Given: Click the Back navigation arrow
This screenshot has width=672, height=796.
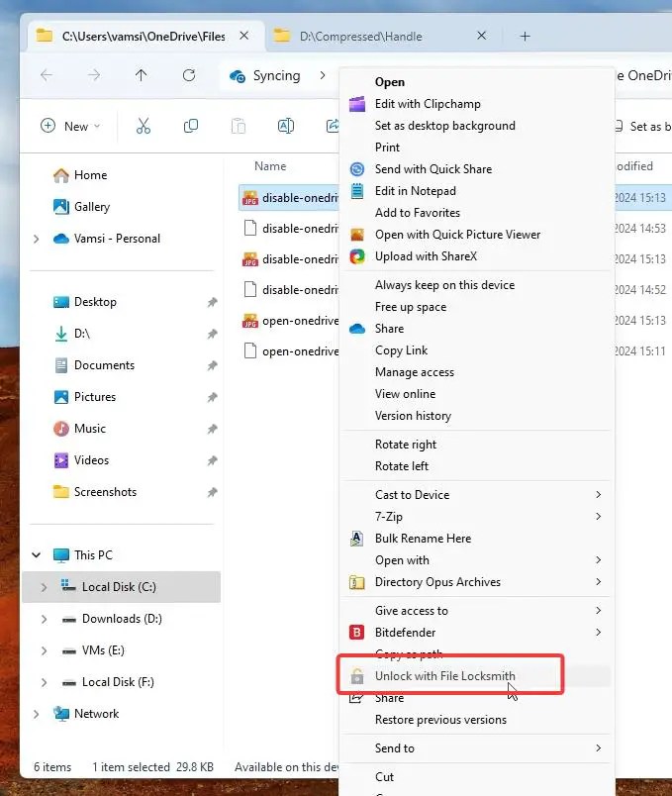Looking at the screenshot, I should (47, 75).
